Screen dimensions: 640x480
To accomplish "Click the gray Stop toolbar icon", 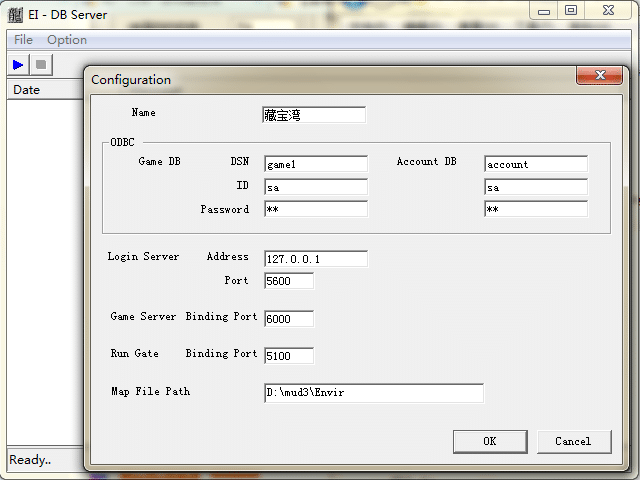I will [x=41, y=65].
